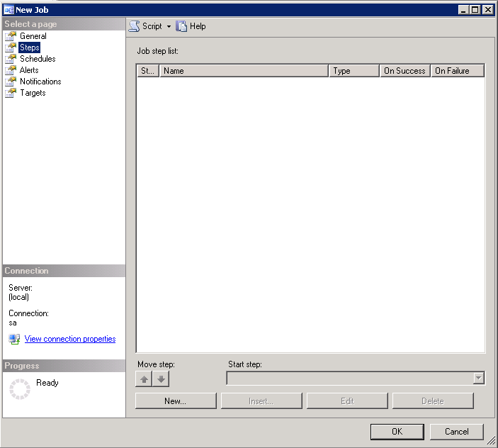Move step down arrow button
This screenshot has height=448, width=498.
[x=161, y=379]
